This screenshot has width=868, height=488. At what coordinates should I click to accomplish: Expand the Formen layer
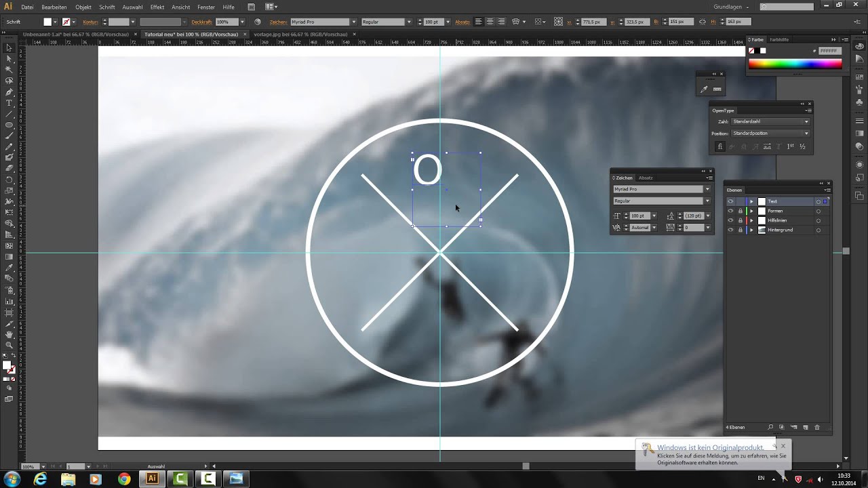click(x=751, y=211)
